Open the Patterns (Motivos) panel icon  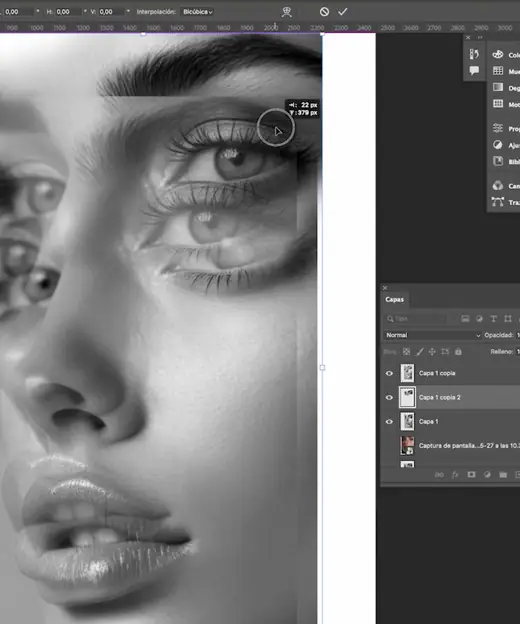pos(498,103)
